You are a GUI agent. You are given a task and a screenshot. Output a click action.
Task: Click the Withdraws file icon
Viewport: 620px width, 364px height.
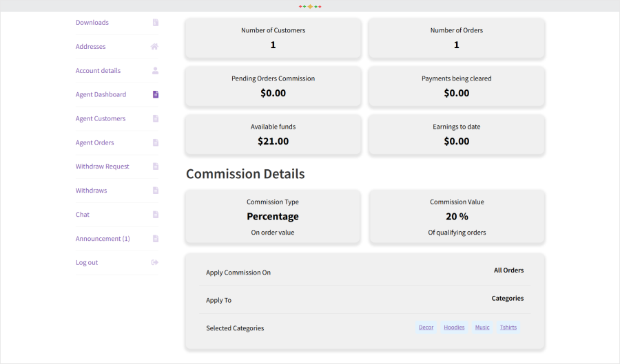[156, 191]
